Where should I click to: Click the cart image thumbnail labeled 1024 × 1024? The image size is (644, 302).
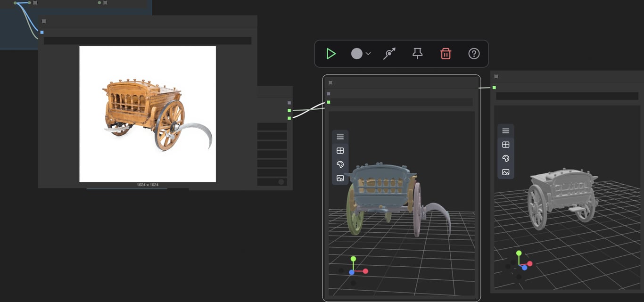(x=148, y=114)
